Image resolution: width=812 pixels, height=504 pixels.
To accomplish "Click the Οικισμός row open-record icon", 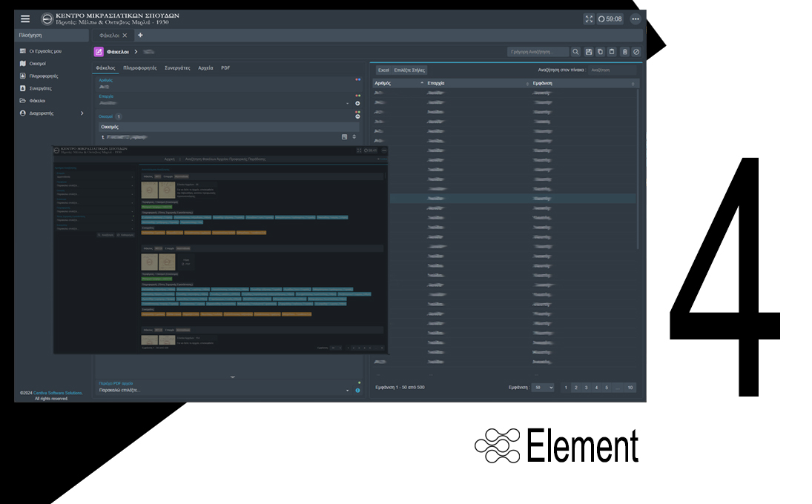I will [344, 137].
